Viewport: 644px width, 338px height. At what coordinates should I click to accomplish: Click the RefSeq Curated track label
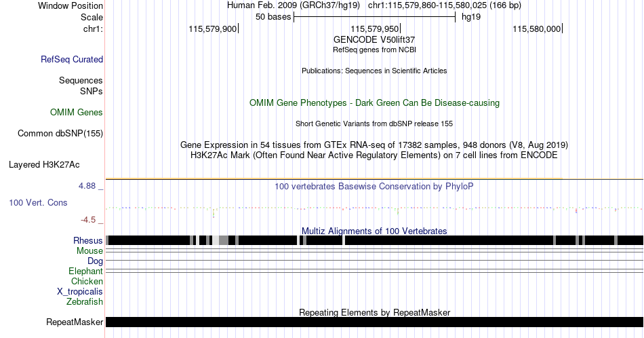click(x=72, y=59)
